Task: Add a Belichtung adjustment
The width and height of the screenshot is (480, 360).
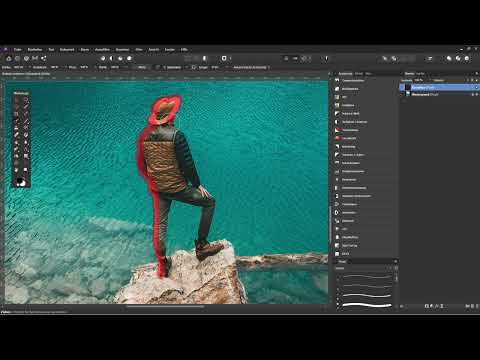Action: coord(365,147)
